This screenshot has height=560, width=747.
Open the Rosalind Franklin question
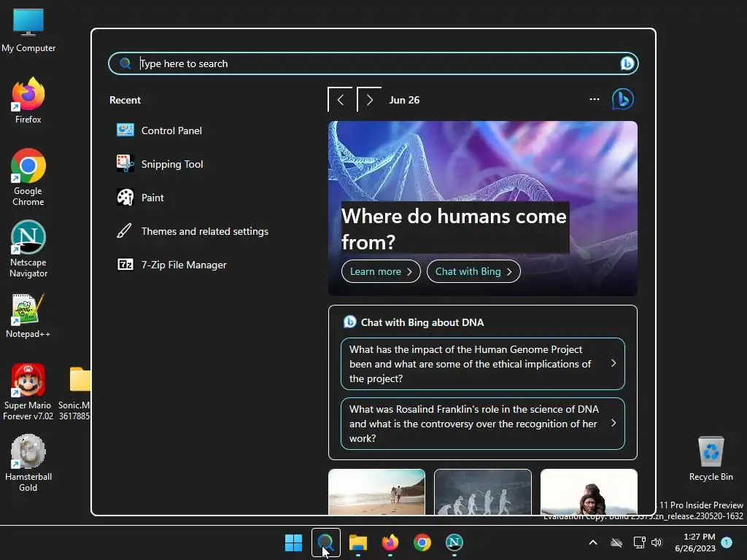(483, 424)
